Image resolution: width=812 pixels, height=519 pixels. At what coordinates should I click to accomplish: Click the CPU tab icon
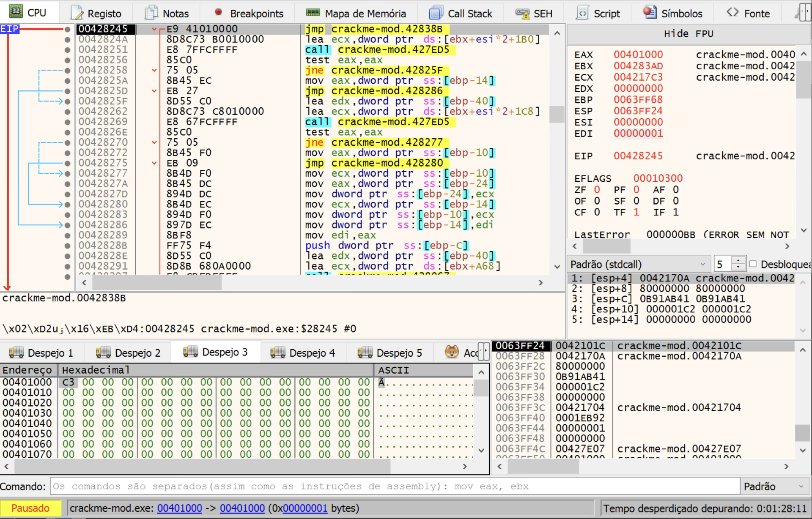15,12
